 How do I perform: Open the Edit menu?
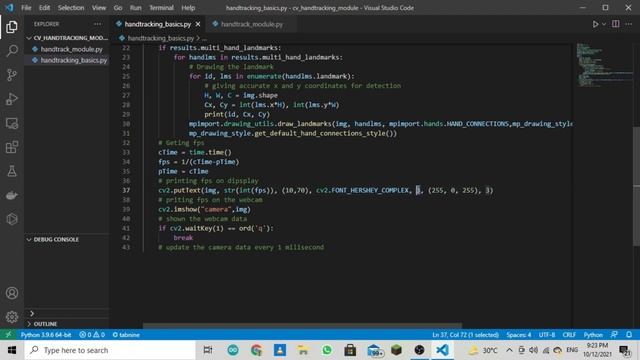(44, 8)
